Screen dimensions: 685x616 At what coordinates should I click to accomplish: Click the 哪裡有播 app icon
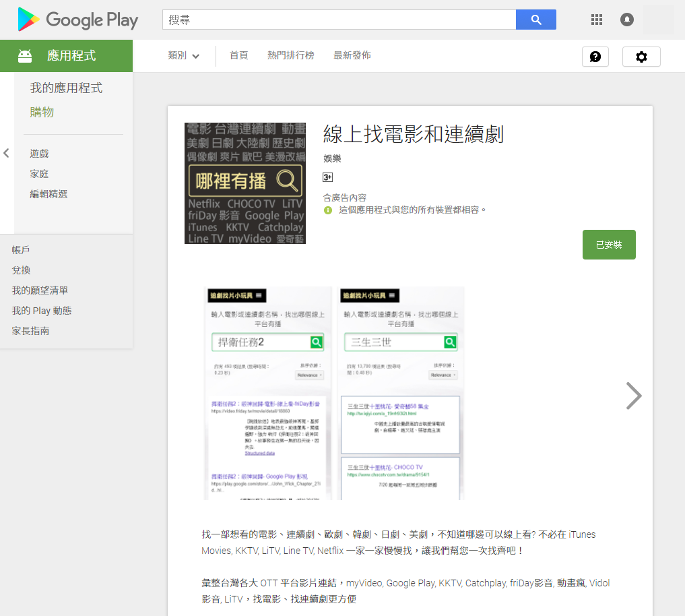point(245,183)
